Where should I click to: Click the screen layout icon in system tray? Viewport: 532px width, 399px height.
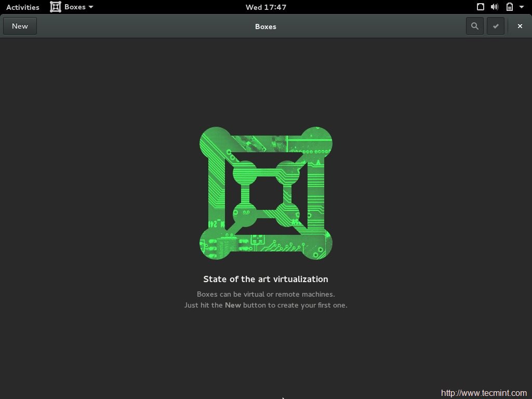[480, 7]
